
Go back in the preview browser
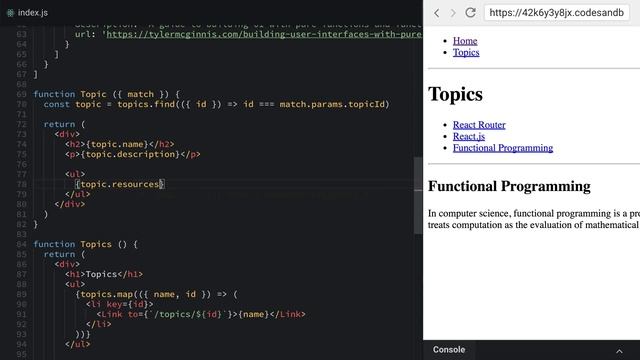pyautogui.click(x=437, y=13)
